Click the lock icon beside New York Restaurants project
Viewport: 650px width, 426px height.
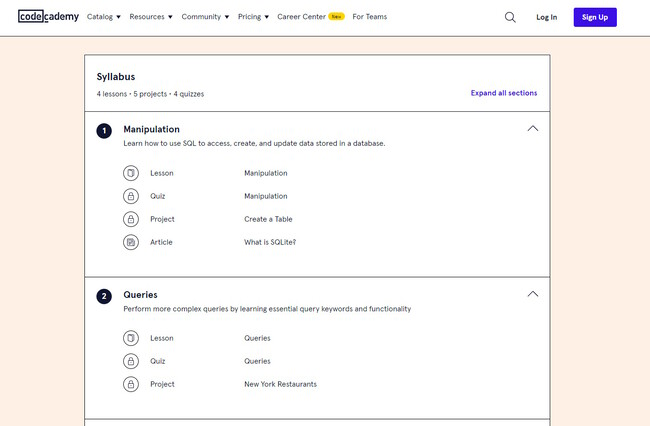click(x=131, y=384)
